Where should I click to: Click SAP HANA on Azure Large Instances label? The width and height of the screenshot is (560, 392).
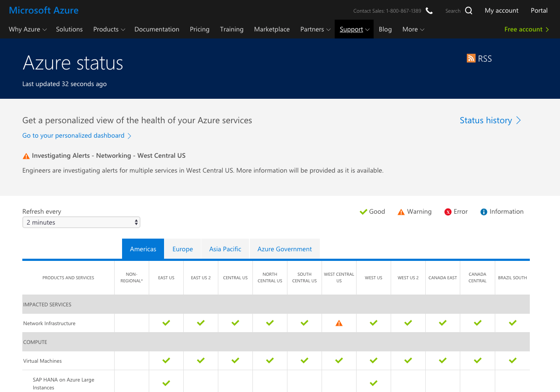click(63, 384)
